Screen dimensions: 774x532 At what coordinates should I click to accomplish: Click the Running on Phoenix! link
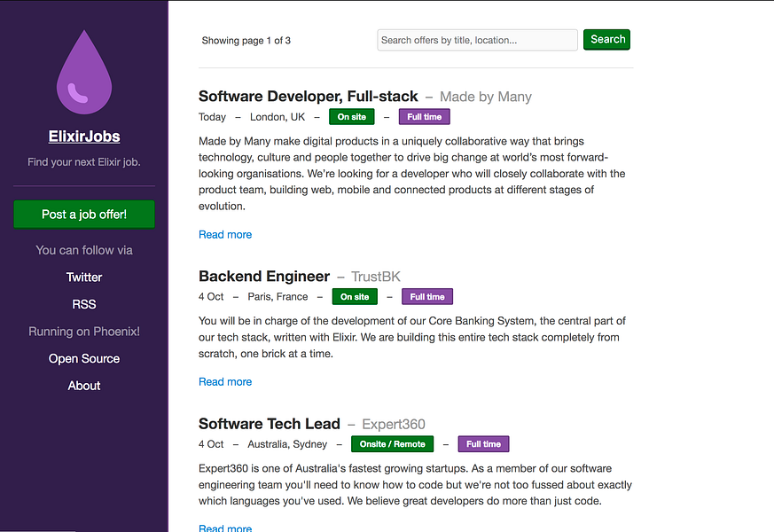[83, 331]
